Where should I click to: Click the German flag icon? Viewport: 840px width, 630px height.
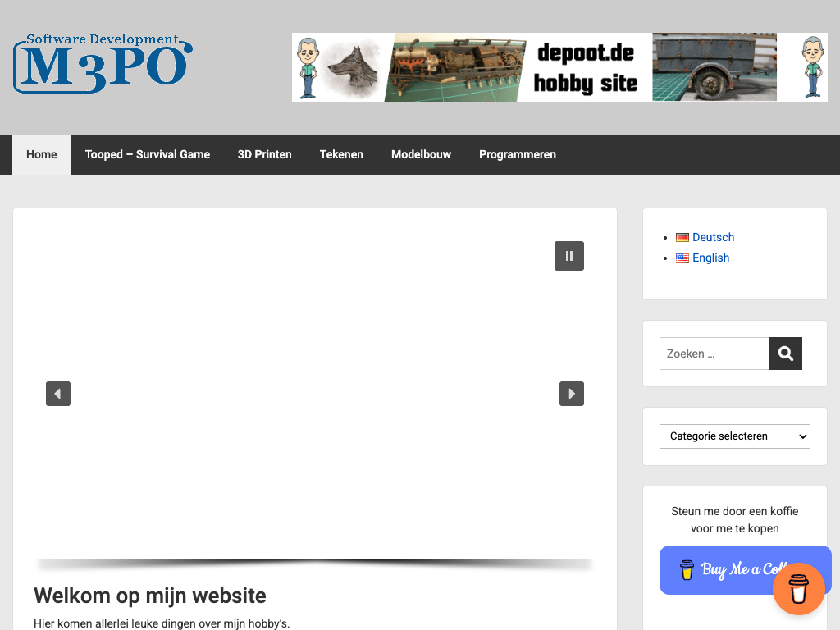tap(682, 237)
